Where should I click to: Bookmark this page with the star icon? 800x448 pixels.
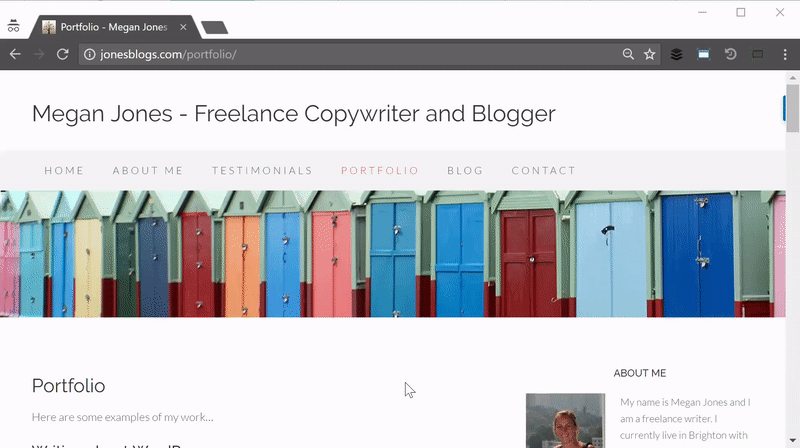[x=649, y=54]
